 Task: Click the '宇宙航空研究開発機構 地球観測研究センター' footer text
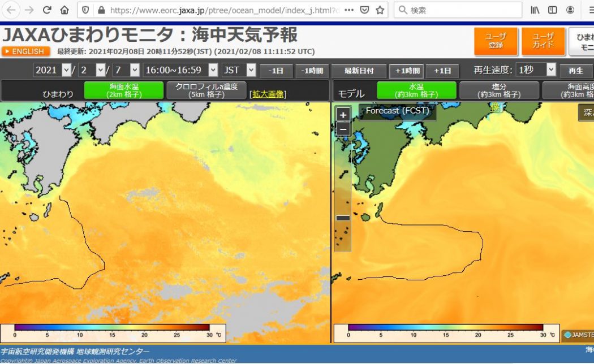tap(75, 352)
